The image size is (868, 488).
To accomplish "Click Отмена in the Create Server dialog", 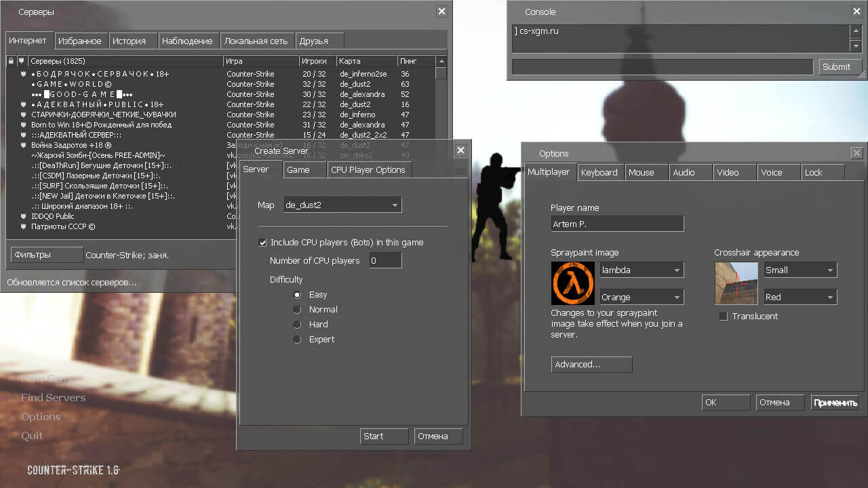I will click(x=439, y=436).
